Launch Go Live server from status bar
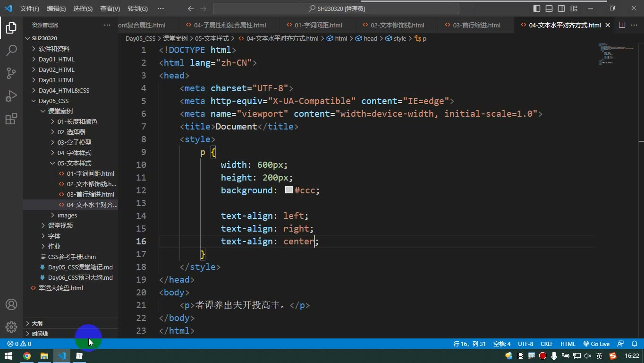 (x=596, y=344)
